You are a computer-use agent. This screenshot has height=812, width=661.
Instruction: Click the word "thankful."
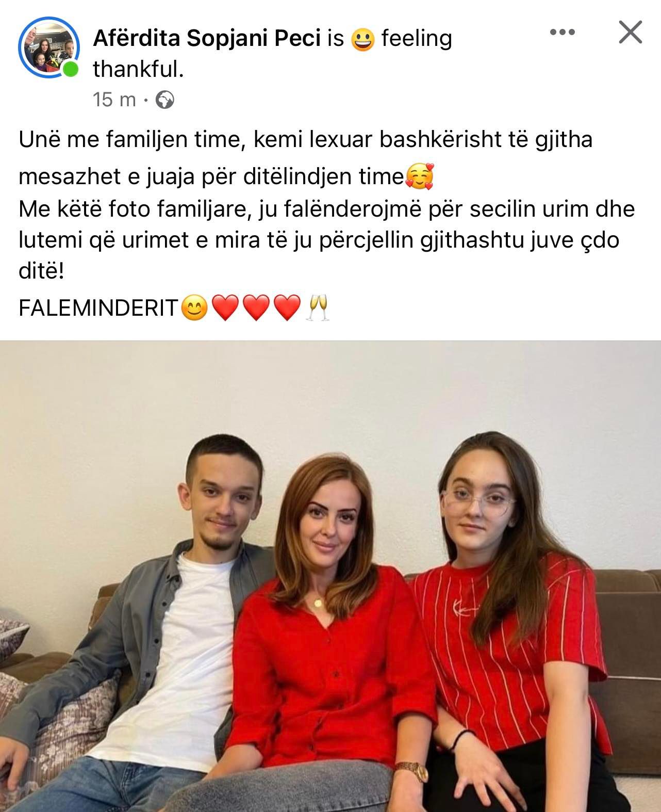138,69
